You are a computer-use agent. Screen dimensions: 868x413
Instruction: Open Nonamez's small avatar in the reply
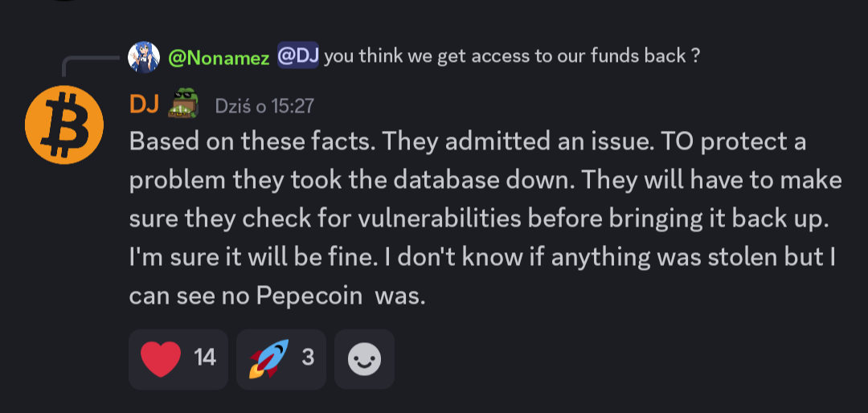[x=144, y=56]
